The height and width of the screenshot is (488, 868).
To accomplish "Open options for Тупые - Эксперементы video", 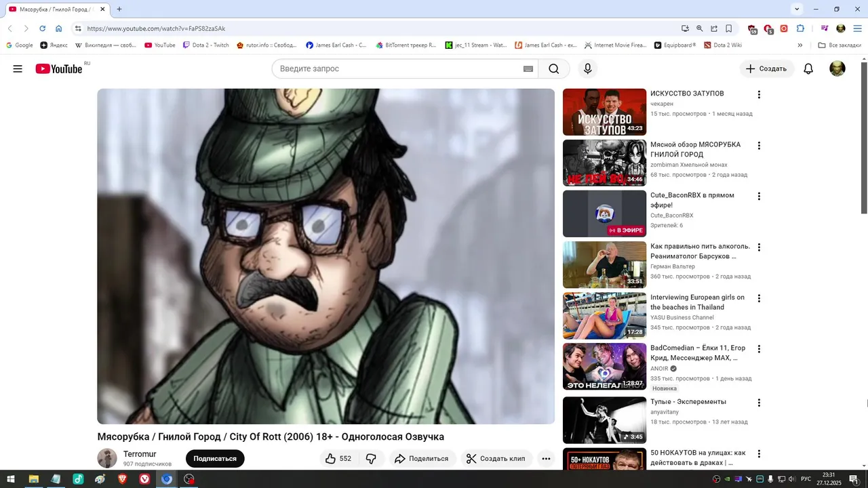I will [759, 403].
